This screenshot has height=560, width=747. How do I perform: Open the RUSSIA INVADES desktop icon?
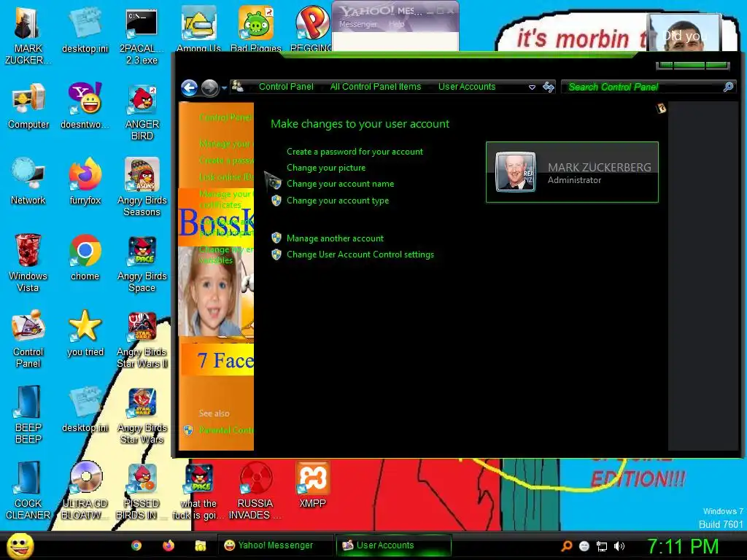255,490
